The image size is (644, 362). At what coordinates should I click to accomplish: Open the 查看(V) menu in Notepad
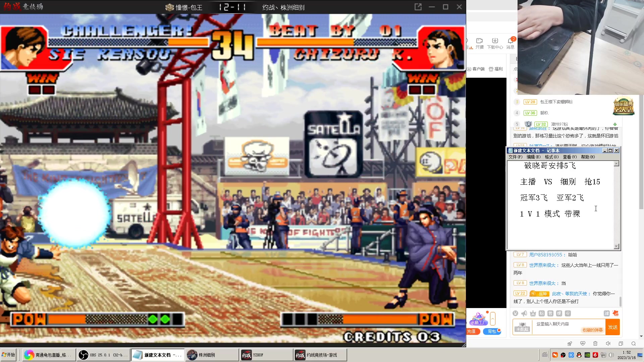(570, 157)
